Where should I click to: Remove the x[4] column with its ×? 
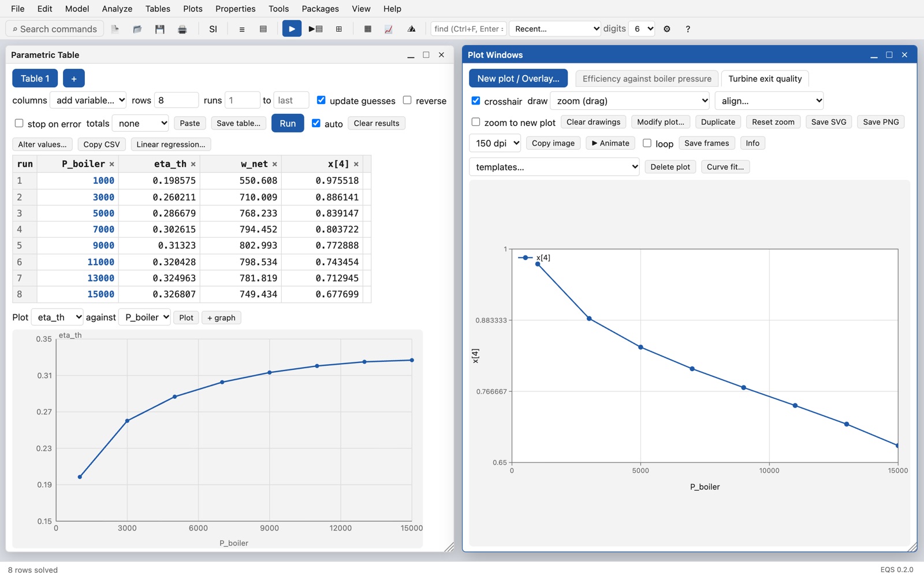(356, 165)
